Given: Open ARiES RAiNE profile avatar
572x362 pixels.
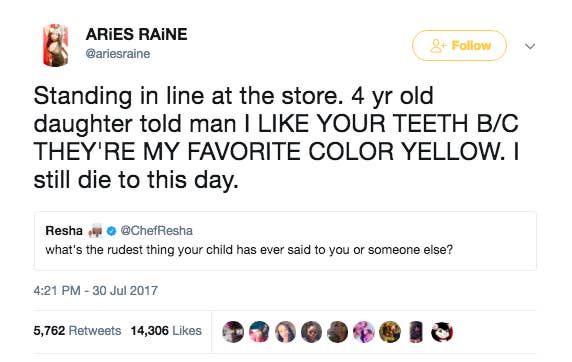Looking at the screenshot, I should pyautogui.click(x=56, y=45).
